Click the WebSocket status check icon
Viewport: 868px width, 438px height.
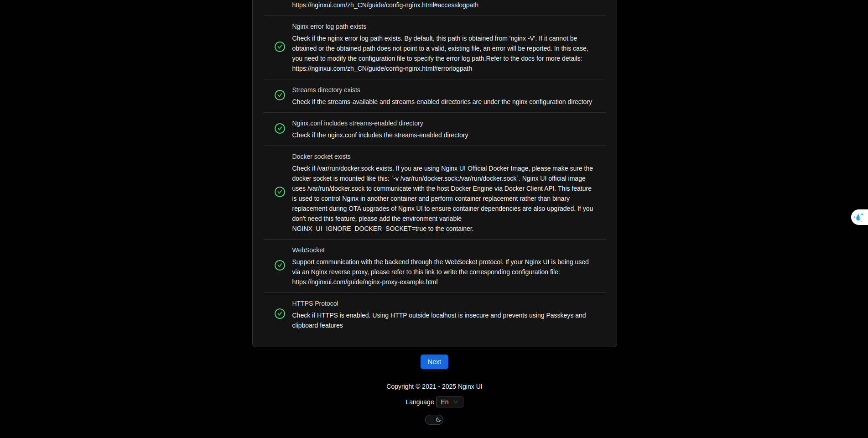tap(280, 266)
